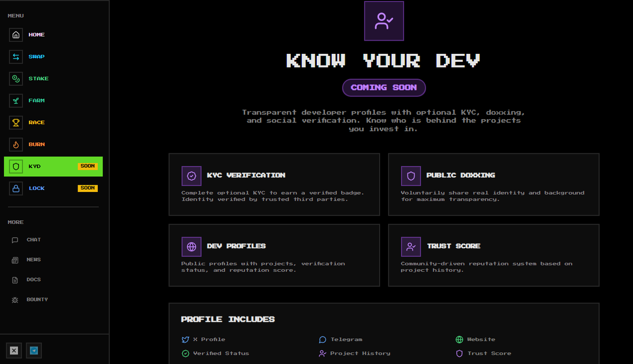The width and height of the screenshot is (633, 364).
Task: Click the News newspaper icon
Action: tap(15, 260)
